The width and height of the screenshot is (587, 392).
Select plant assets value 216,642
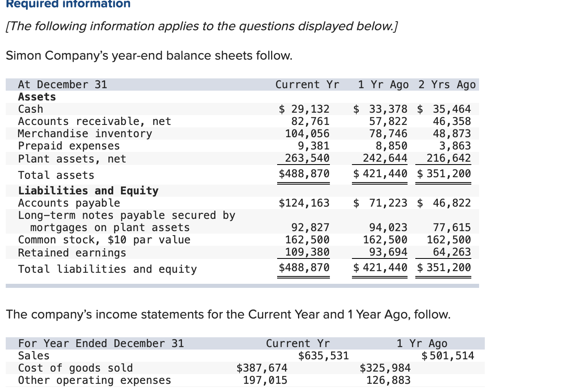[449, 158]
